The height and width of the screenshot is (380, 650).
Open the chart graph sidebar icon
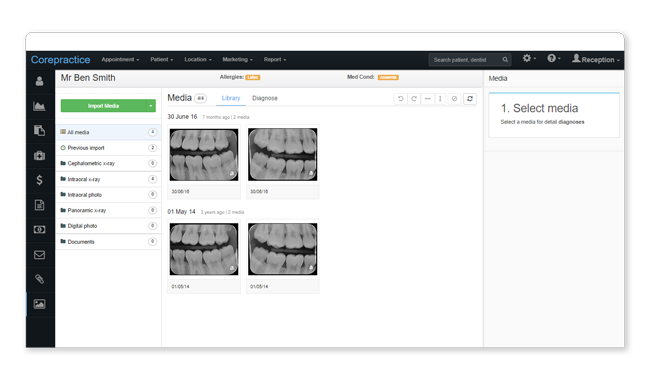(x=39, y=106)
